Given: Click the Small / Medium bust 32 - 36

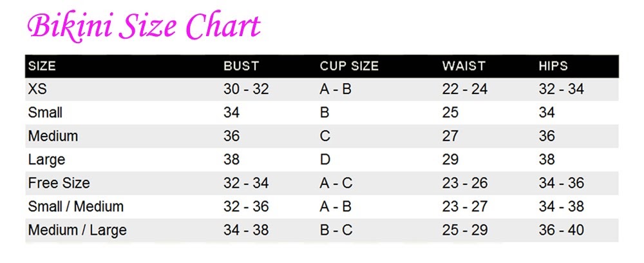Looking at the screenshot, I should (246, 207).
